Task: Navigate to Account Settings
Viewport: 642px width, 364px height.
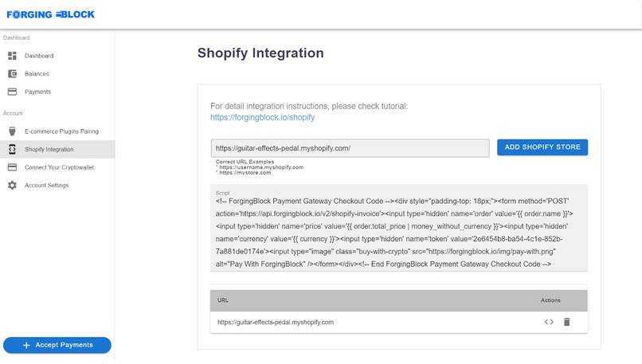Action: click(x=57, y=185)
